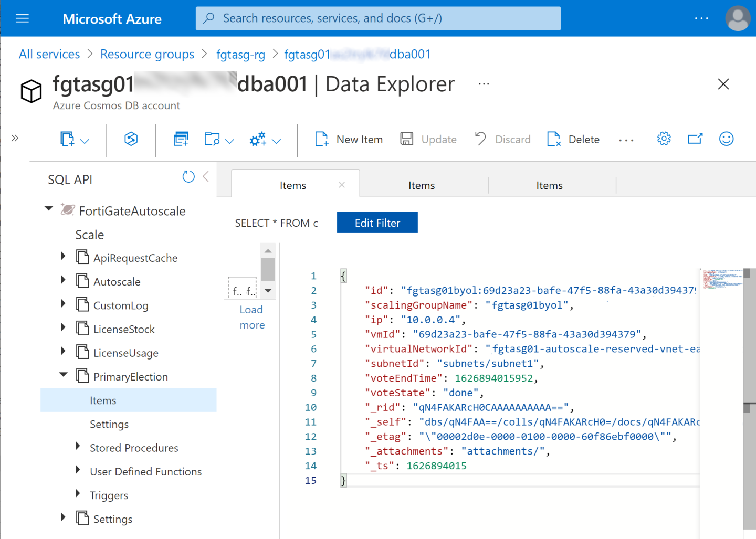Open the Azure portal hamburger menu
The image size is (756, 539).
point(22,19)
